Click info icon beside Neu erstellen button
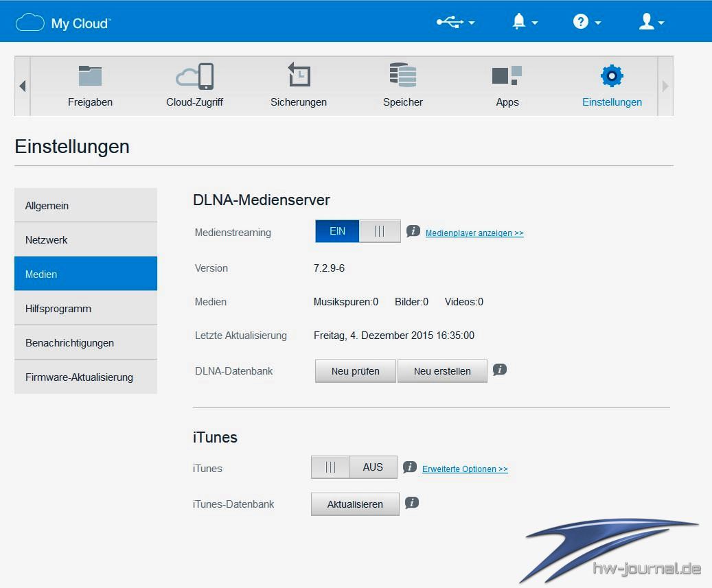Screen dimensions: 712x588 coord(500,370)
